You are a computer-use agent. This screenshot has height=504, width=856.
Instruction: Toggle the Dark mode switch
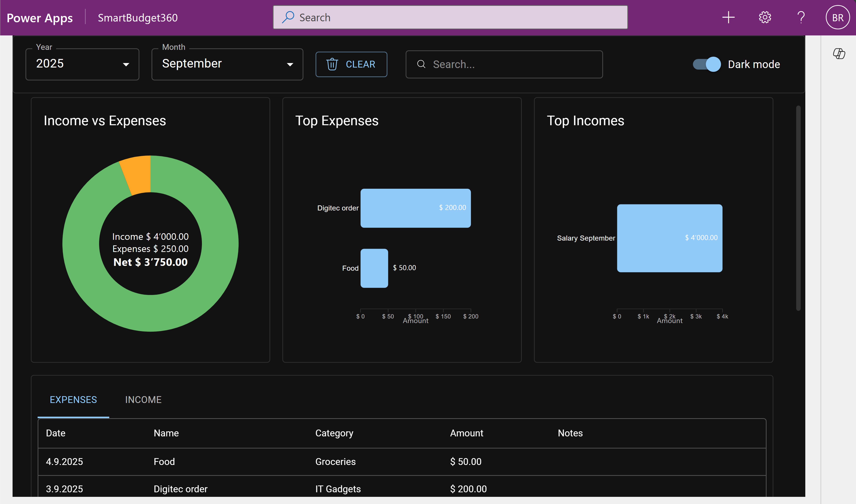pos(706,64)
